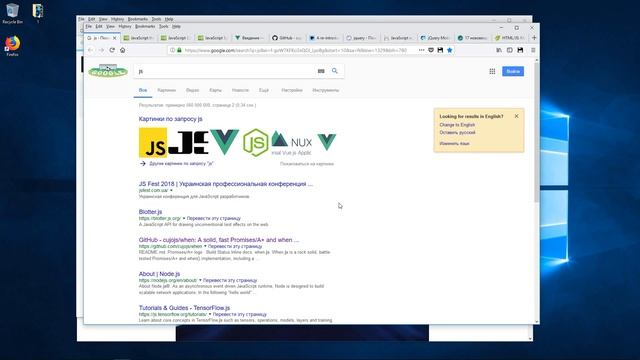This screenshot has width=640, height=360.
Task: Select the 'Карты' search category
Action: (x=216, y=90)
